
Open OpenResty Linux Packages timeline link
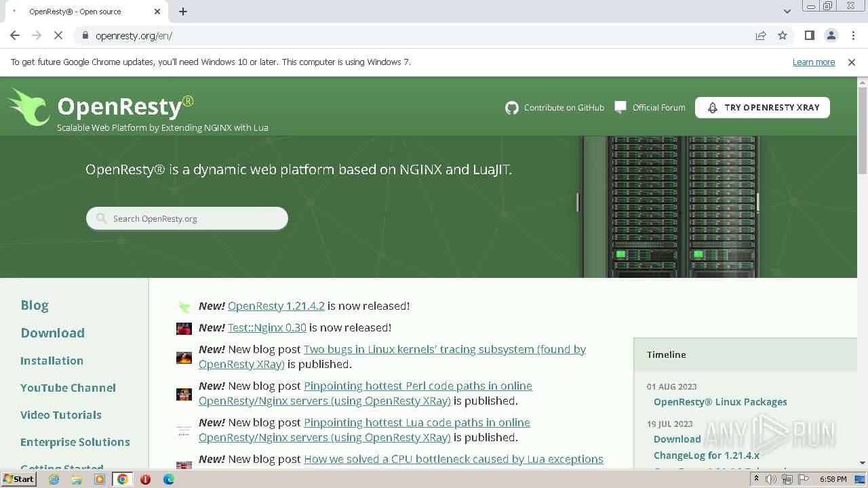click(720, 402)
